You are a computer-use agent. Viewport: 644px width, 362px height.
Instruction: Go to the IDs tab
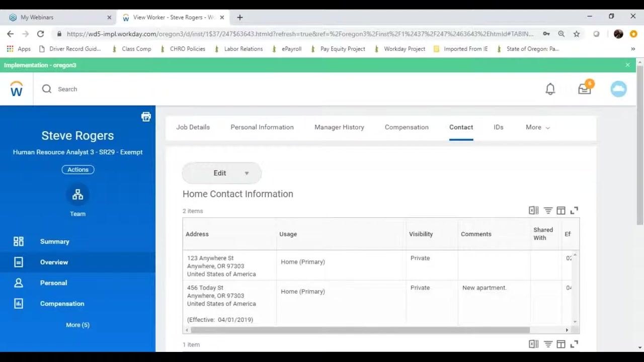point(499,127)
